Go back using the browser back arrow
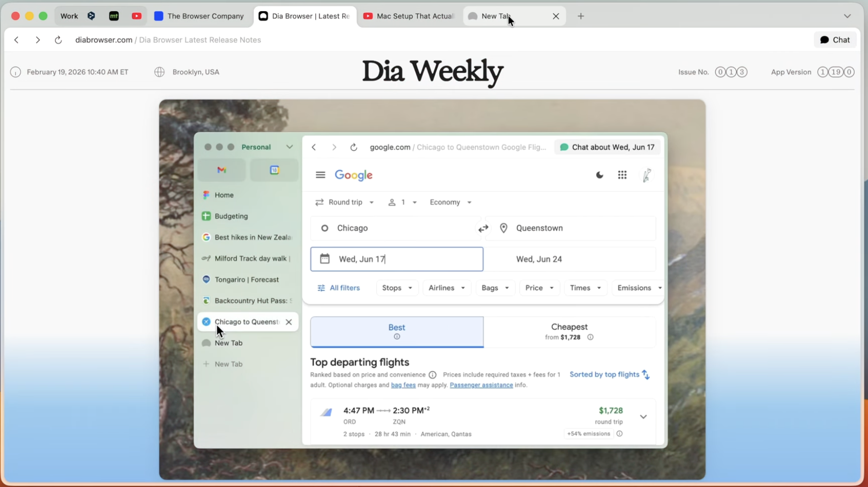 [17, 40]
